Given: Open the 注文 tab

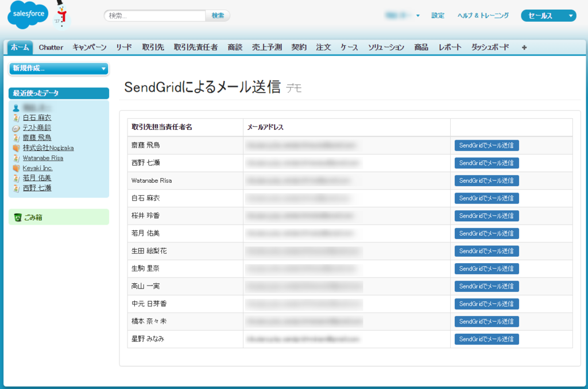Looking at the screenshot, I should (323, 47).
